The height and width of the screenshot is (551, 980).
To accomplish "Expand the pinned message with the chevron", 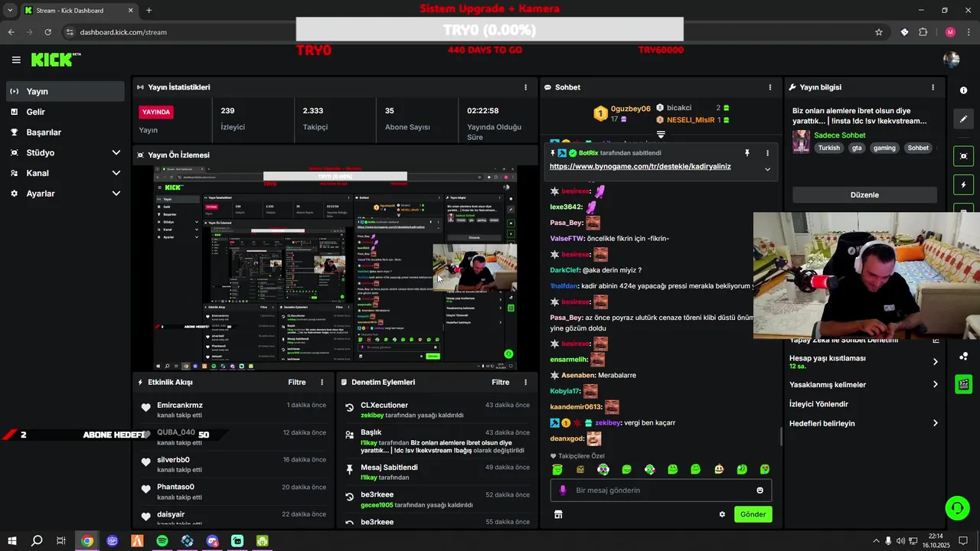I will coord(767,169).
